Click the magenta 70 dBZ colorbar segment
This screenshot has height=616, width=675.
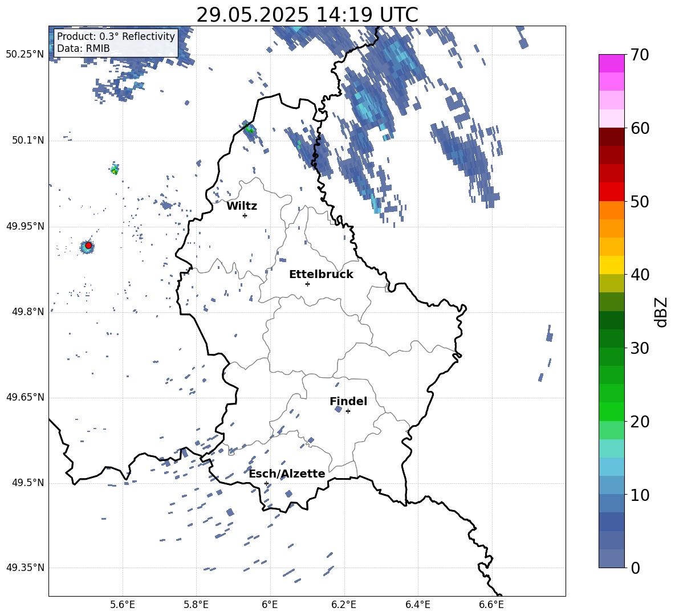click(611, 63)
